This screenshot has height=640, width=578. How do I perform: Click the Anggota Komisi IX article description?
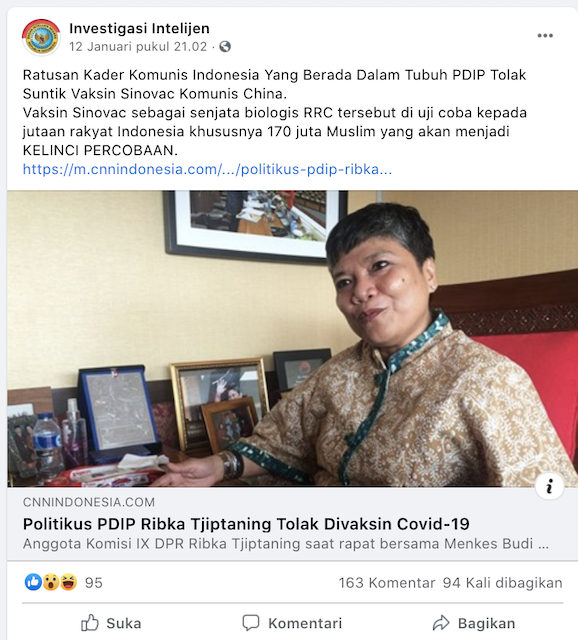[286, 544]
